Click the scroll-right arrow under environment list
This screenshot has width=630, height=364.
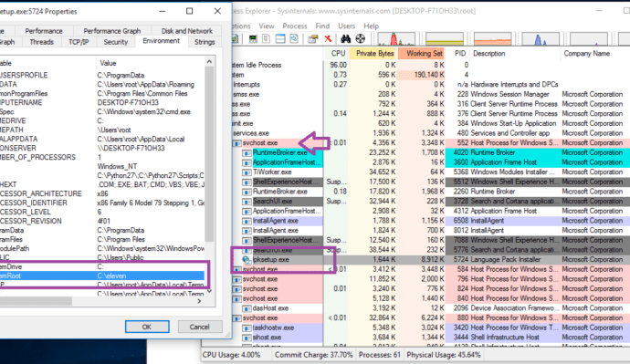[x=199, y=301]
